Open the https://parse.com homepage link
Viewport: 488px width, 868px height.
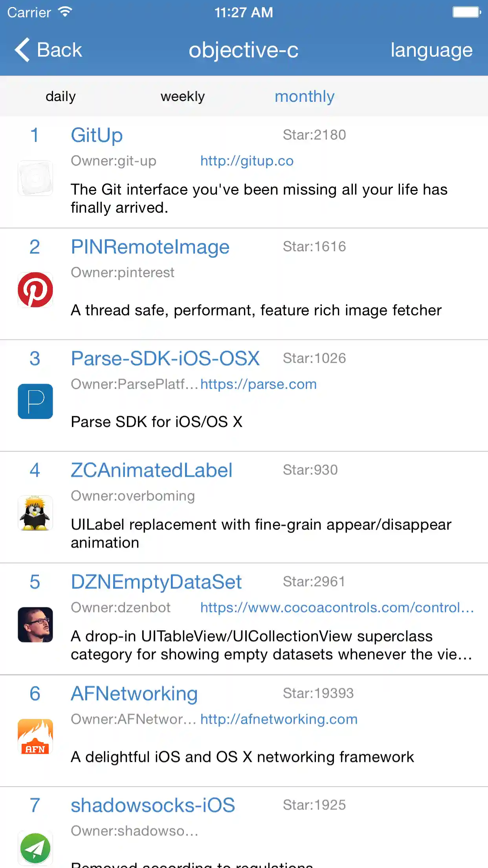tap(259, 384)
